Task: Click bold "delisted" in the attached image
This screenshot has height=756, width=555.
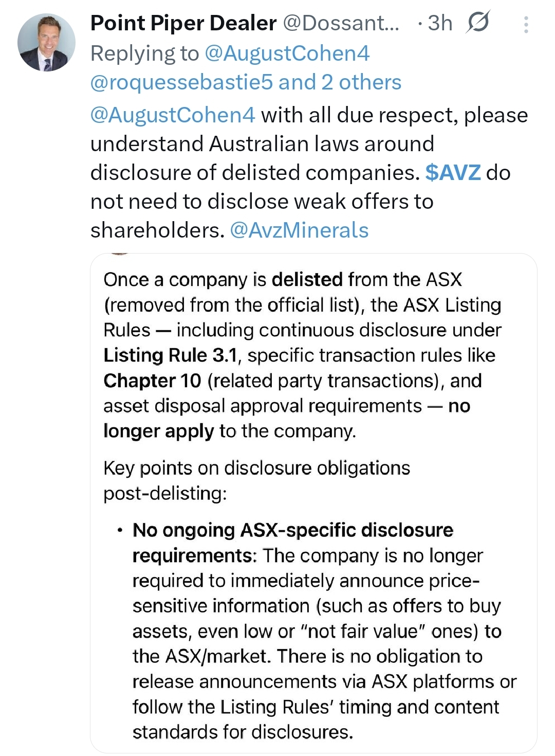Action: point(307,280)
